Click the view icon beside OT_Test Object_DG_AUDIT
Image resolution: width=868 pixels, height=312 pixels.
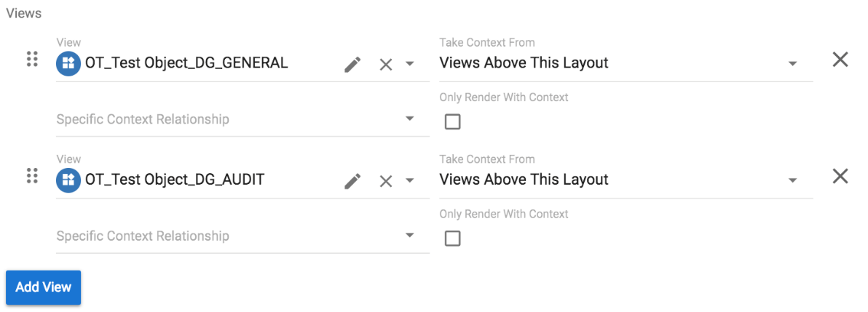pos(68,180)
